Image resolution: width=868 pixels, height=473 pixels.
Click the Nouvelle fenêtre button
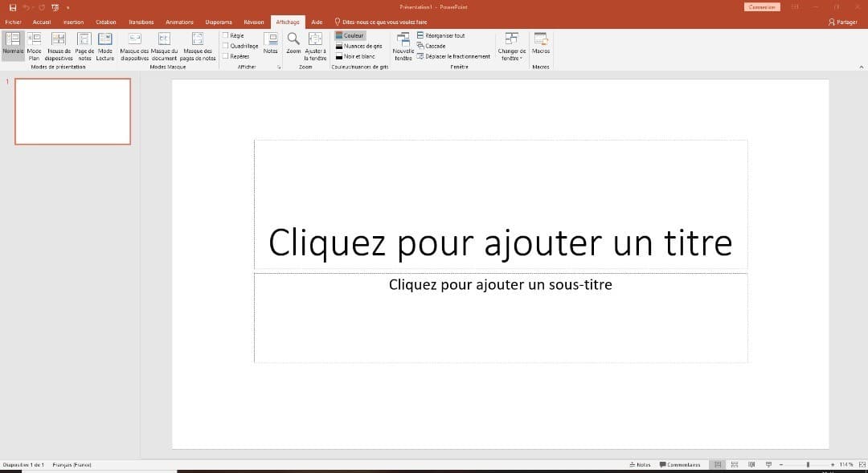pyautogui.click(x=402, y=48)
